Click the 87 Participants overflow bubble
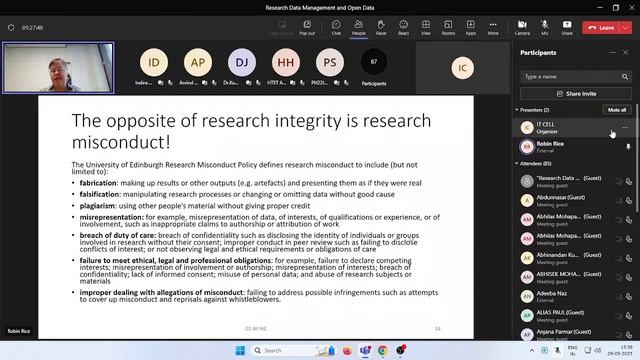Image resolution: width=640 pixels, height=360 pixels. (x=374, y=62)
